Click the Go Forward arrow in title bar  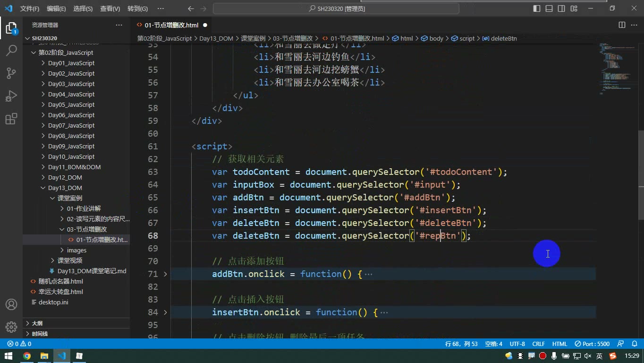(203, 9)
